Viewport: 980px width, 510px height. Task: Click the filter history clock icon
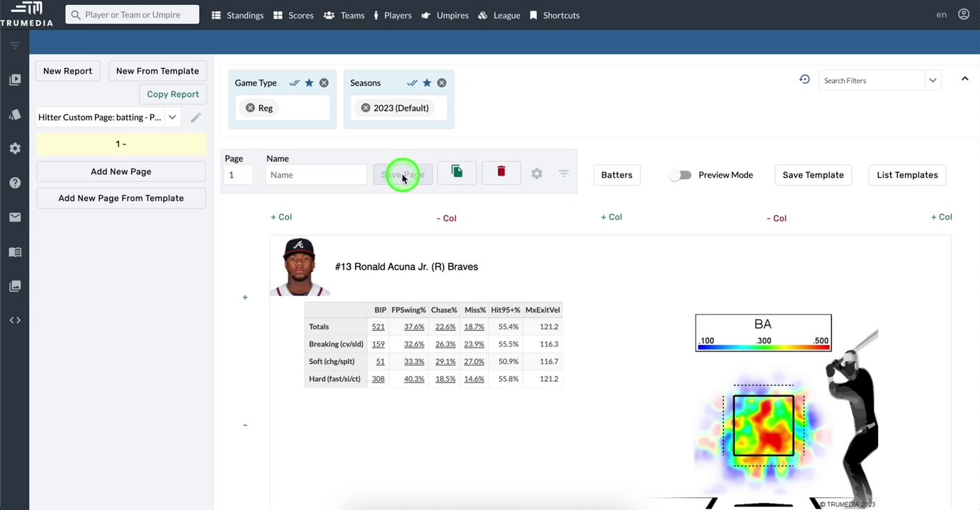click(x=804, y=80)
